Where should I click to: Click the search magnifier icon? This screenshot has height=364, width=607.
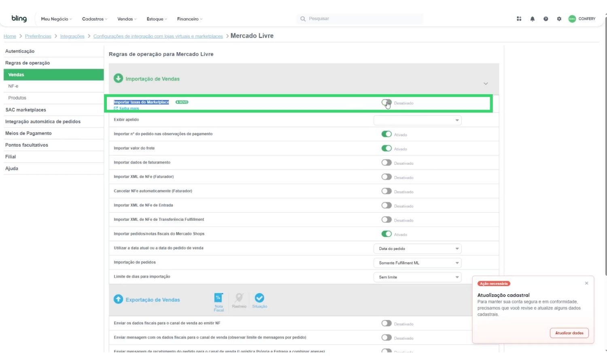click(x=303, y=19)
